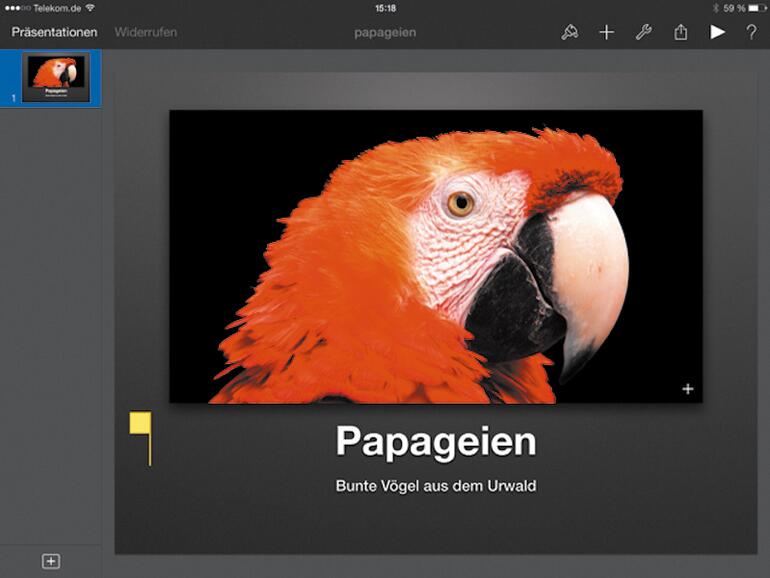The width and height of the screenshot is (770, 578).
Task: Open the wrench Tools menu
Action: click(x=643, y=32)
